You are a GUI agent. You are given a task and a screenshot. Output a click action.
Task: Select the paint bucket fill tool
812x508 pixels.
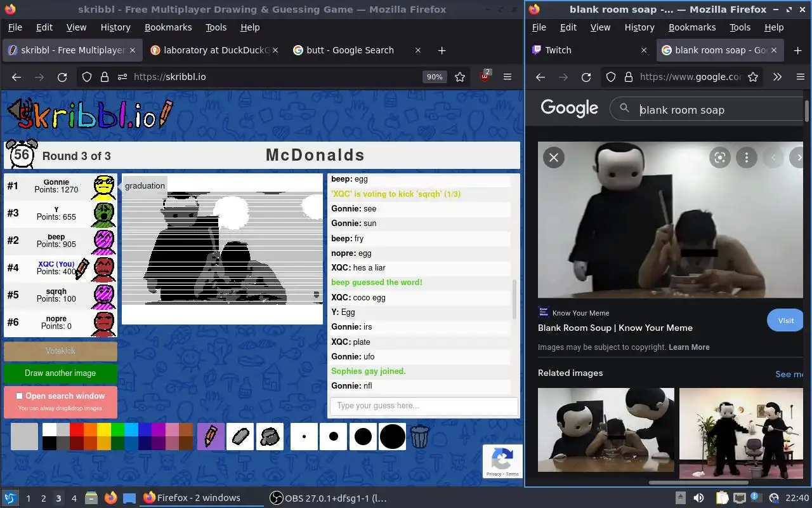pos(270,437)
